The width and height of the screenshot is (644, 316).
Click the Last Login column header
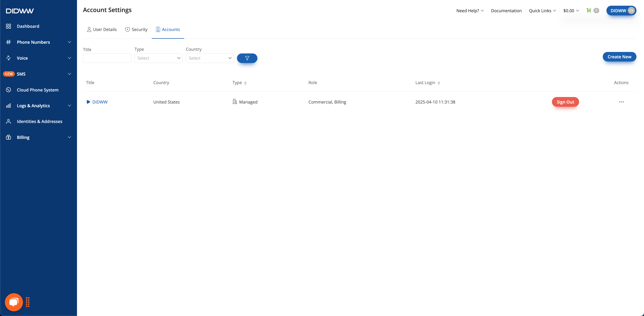coord(425,83)
